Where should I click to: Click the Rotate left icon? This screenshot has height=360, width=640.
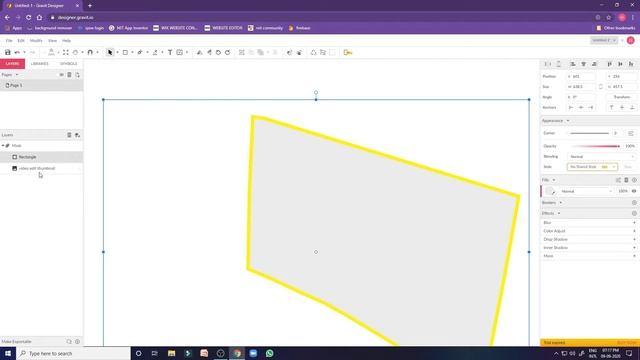click(218, 52)
